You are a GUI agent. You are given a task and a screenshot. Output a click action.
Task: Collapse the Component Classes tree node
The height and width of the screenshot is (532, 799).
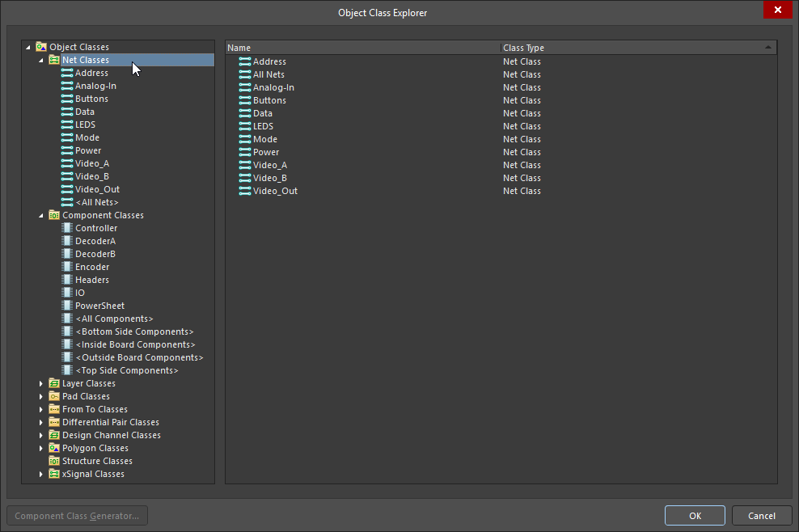(x=42, y=215)
